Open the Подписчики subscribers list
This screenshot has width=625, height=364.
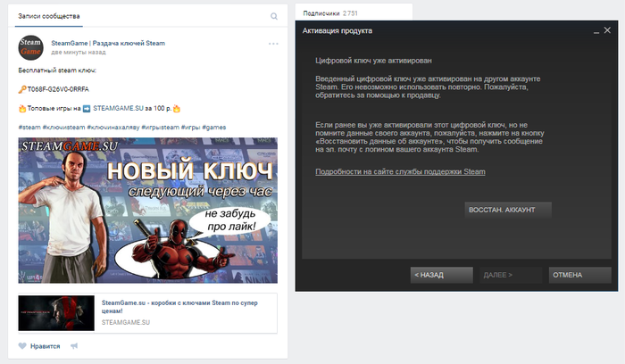click(322, 13)
